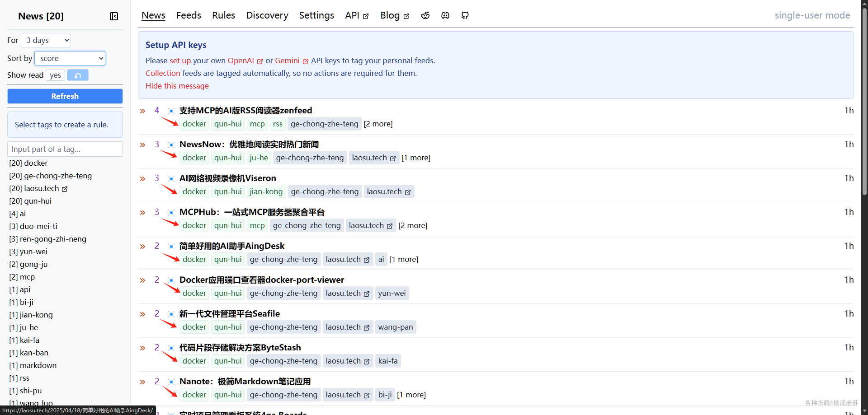Open the Settings tab
Image resolution: width=868 pixels, height=415 pixels.
(x=316, y=15)
